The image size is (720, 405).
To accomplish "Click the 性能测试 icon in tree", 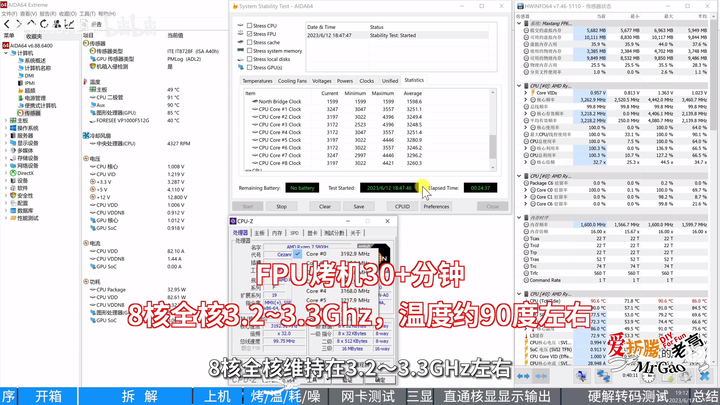I will 13,218.
